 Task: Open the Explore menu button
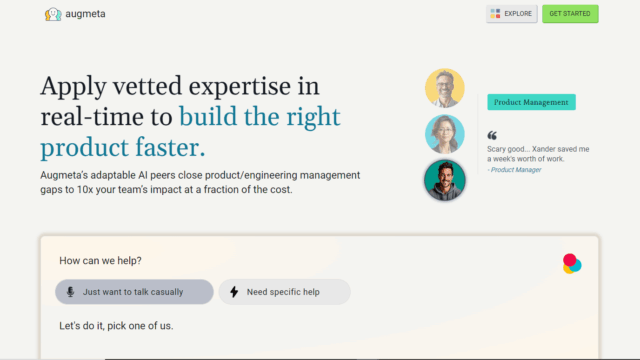pyautogui.click(x=511, y=14)
